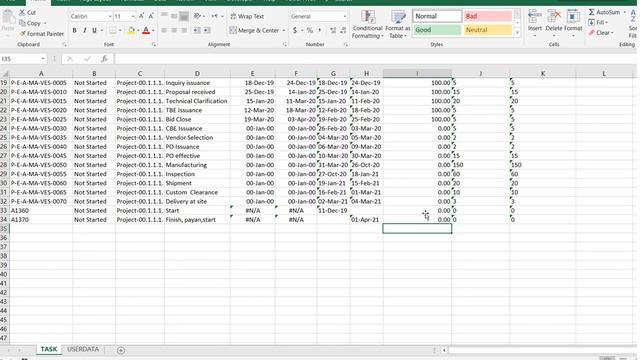The image size is (640, 360).
Task: Open the font size 11 dropdown
Action: coord(133,16)
